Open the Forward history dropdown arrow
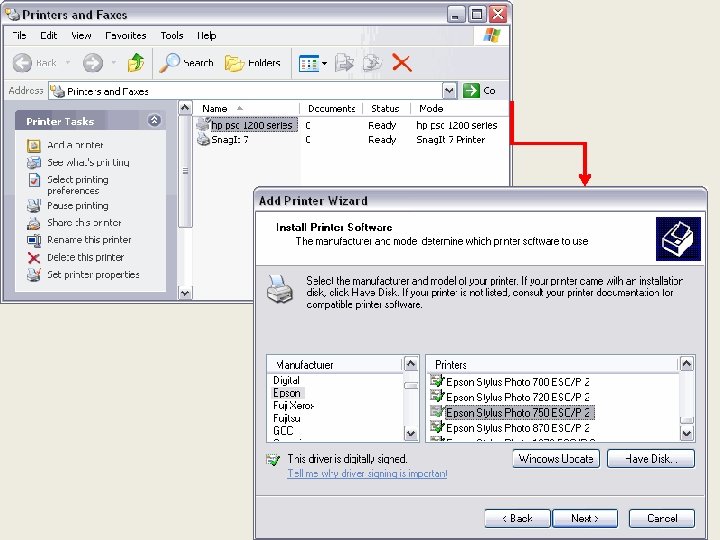Viewport: 720px width, 540px height. (113, 62)
